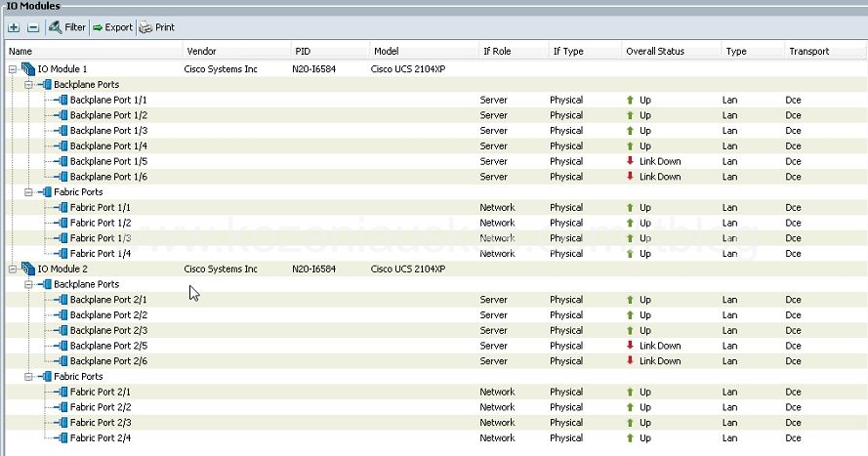868x456 pixels.
Task: Click the IO Module 2 icon
Action: (27, 269)
